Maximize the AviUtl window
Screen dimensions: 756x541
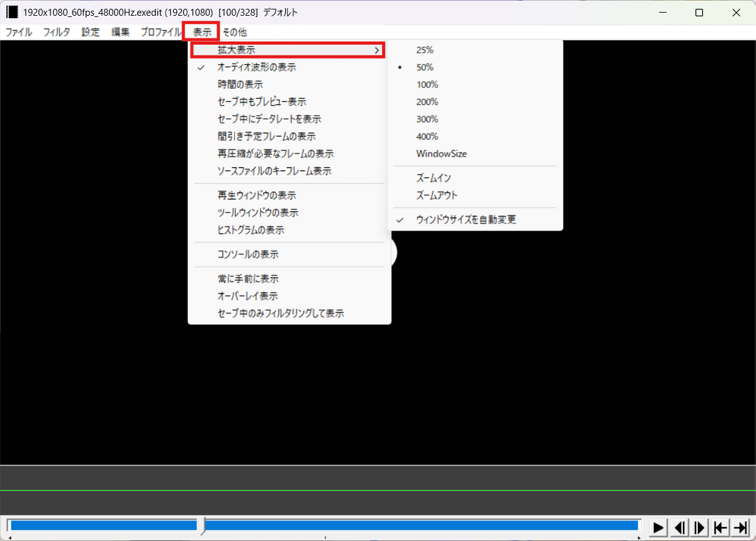[x=699, y=13]
